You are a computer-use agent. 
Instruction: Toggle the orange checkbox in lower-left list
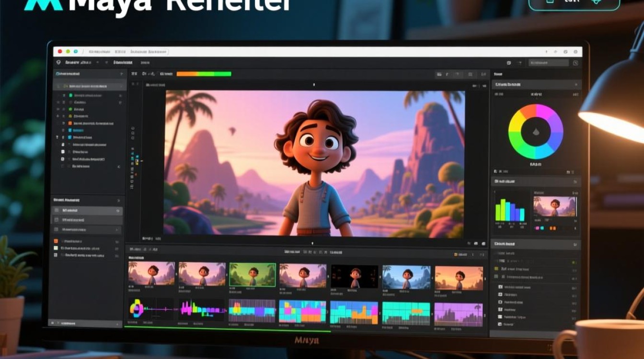56,241
